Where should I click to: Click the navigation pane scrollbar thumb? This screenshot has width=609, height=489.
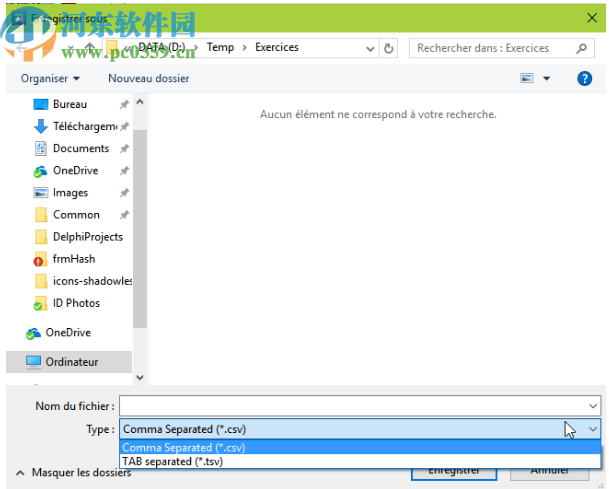tap(140, 229)
